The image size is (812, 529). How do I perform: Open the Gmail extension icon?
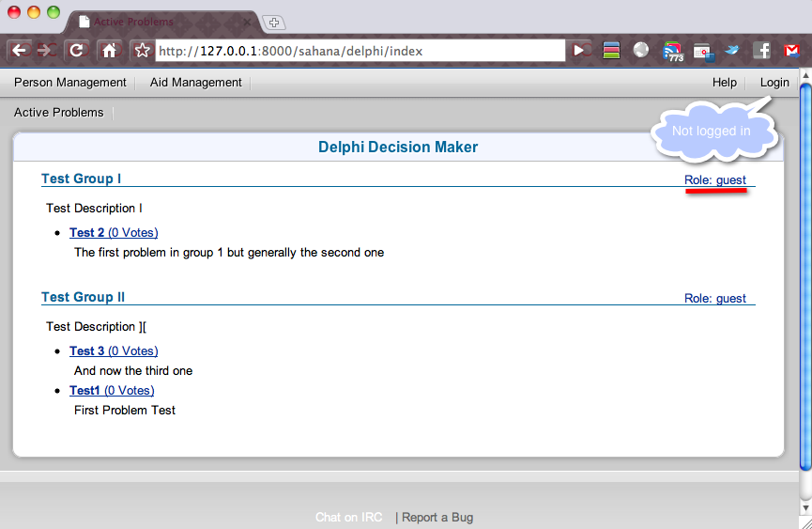pyautogui.click(x=791, y=51)
